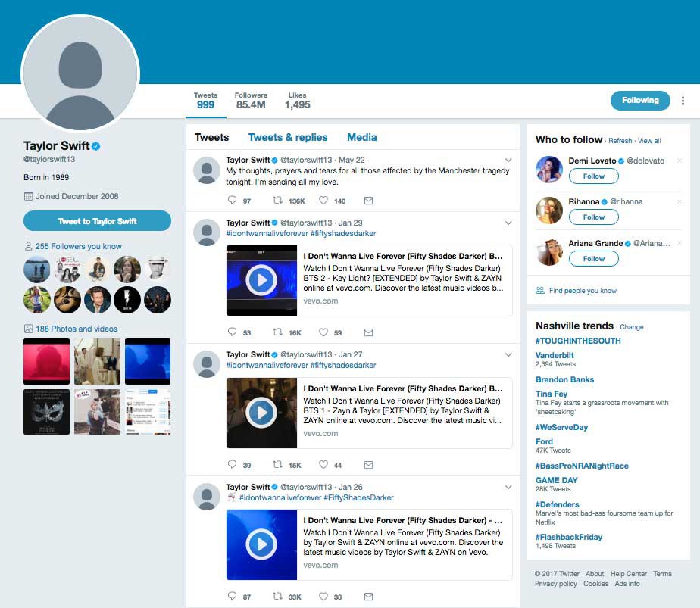
Task: Retweet the Jan 29 tweet
Action: coord(278,332)
